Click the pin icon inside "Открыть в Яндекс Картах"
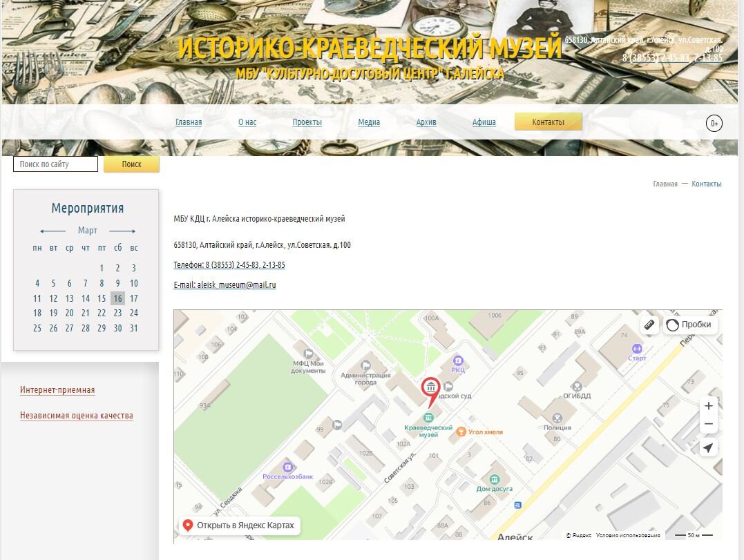 pyautogui.click(x=189, y=525)
